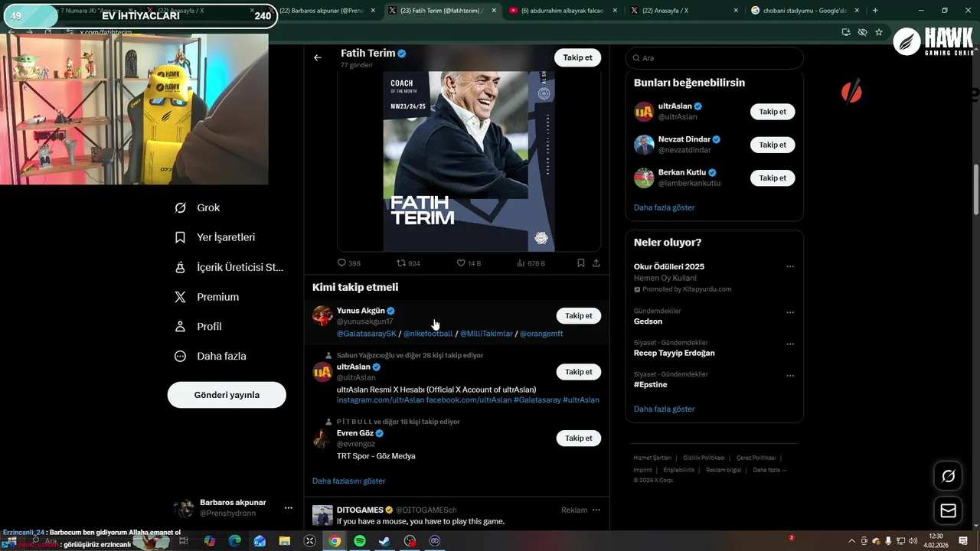This screenshot has height=551, width=980.
Task: Follow ultrAslan in Kimi takip etmeli list
Action: tap(578, 372)
